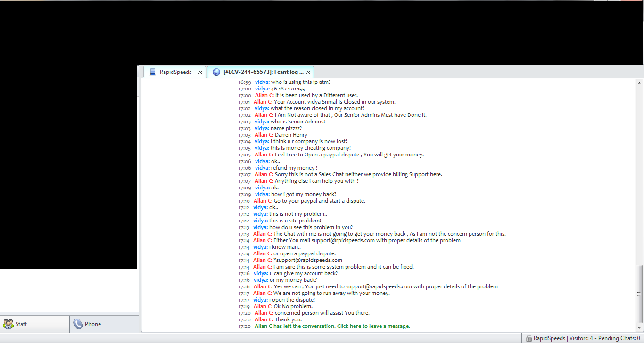Viewport: 644px width, 343px height.
Task: Click 'The Chat with me is not going to' line
Action: pos(389,234)
